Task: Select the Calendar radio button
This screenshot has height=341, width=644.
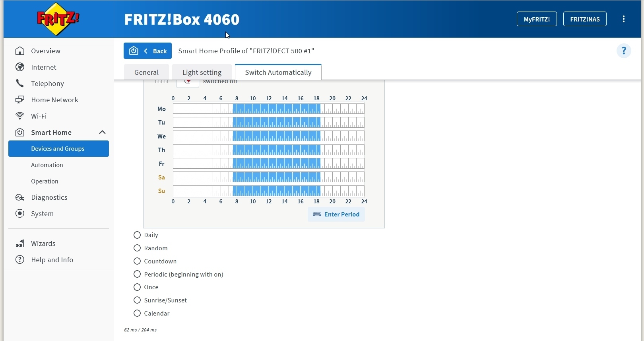Action: coord(137,314)
